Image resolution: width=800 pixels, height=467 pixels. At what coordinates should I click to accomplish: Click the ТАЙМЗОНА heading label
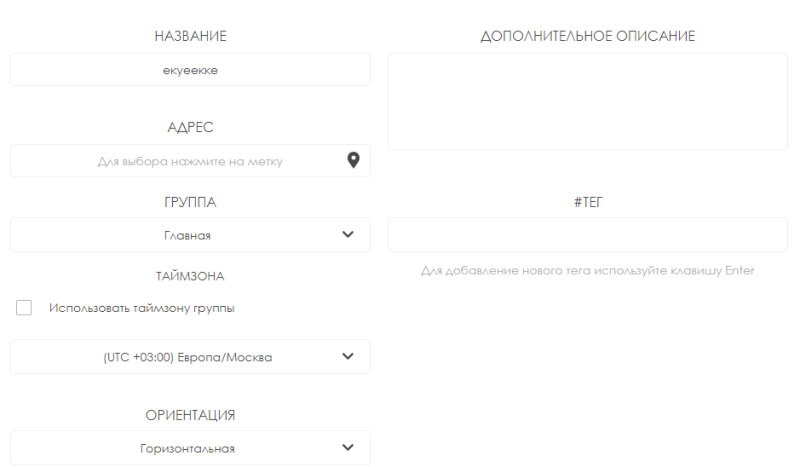190,276
